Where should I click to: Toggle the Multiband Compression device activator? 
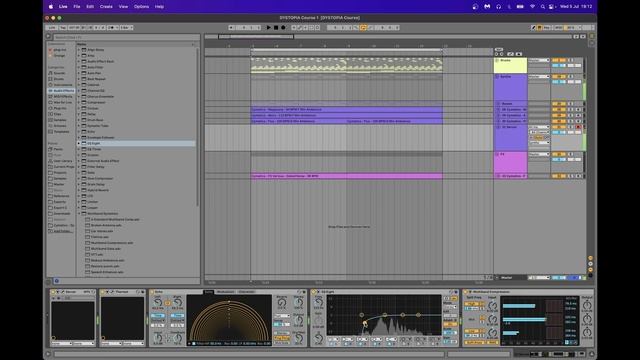[466, 292]
